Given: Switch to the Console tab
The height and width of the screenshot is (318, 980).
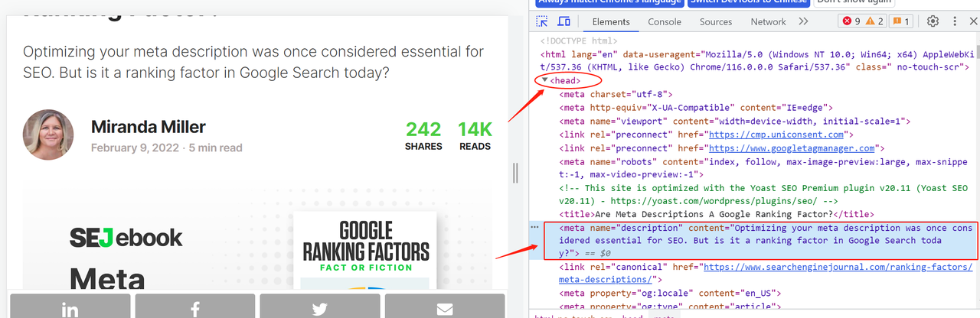Looking at the screenshot, I should coord(665,21).
